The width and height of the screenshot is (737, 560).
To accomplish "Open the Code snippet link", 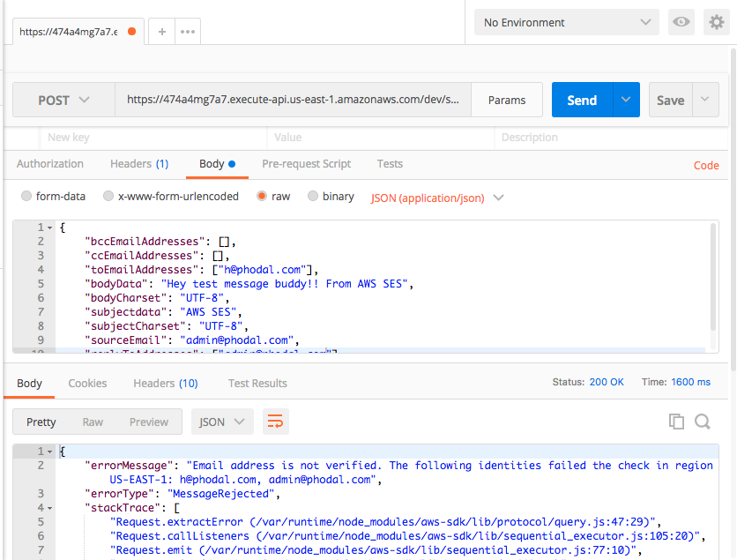I will [706, 166].
